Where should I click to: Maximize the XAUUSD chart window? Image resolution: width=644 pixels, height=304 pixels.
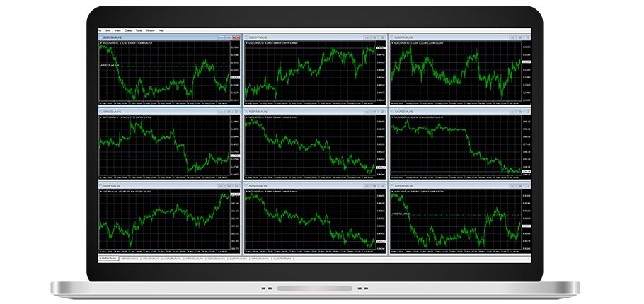[x=520, y=112]
